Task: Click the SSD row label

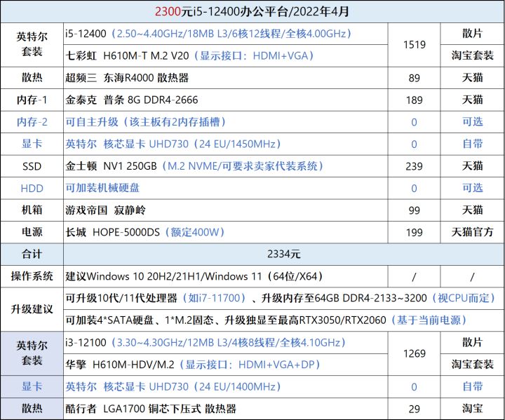Action: coord(32,166)
